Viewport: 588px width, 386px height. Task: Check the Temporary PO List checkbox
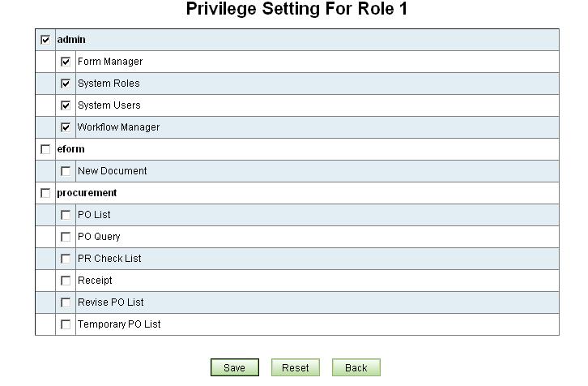tap(66, 324)
